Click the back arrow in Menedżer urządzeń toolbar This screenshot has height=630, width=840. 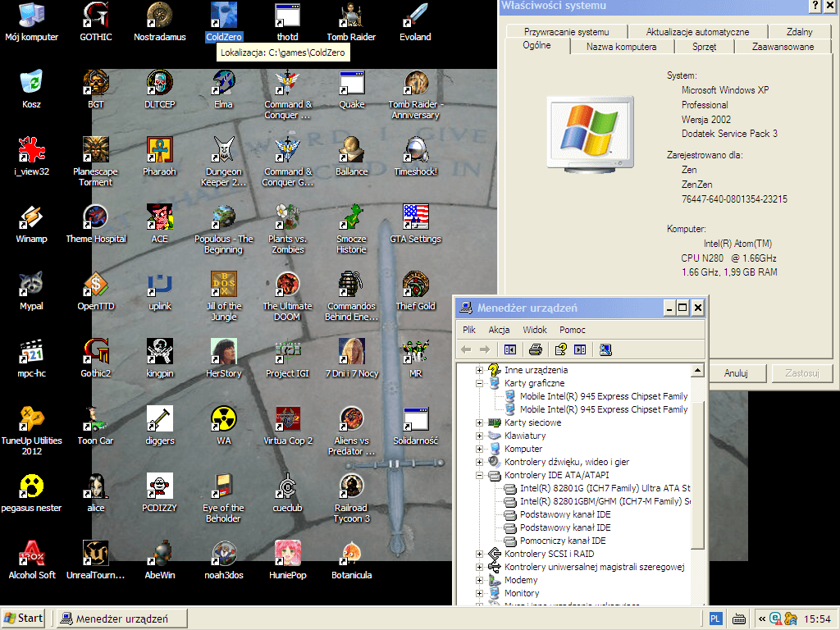click(x=466, y=349)
